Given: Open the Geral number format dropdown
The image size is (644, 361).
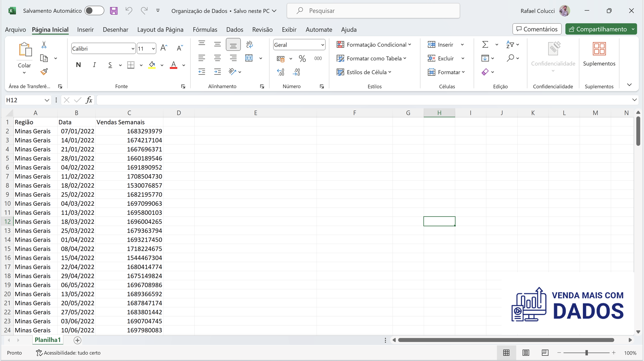Looking at the screenshot, I should click(322, 45).
